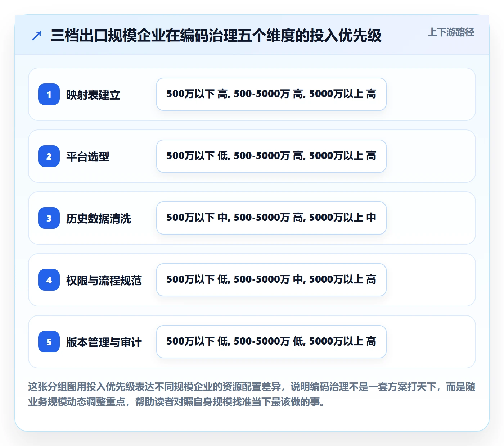This screenshot has width=504, height=446.
Task: Click the value box in the 权限与流程规范 row
Action: click(271, 280)
